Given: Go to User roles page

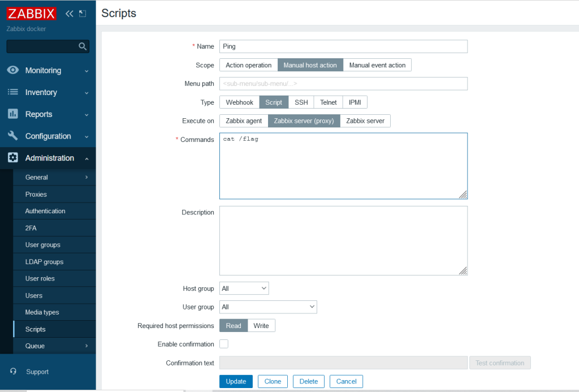Looking at the screenshot, I should [x=40, y=278].
